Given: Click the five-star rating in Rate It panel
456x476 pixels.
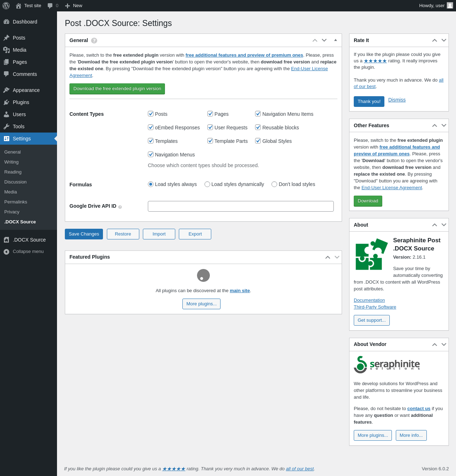Looking at the screenshot, I should [375, 61].
